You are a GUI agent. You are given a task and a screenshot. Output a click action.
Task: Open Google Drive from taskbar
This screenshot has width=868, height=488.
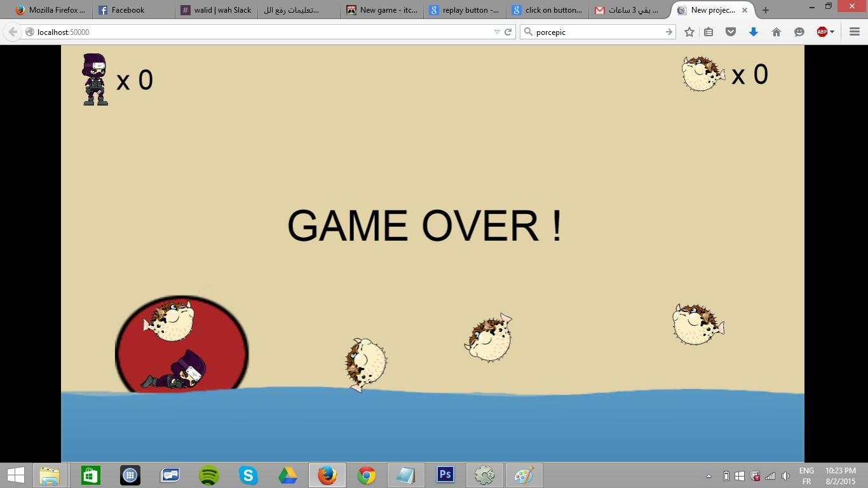tap(288, 475)
